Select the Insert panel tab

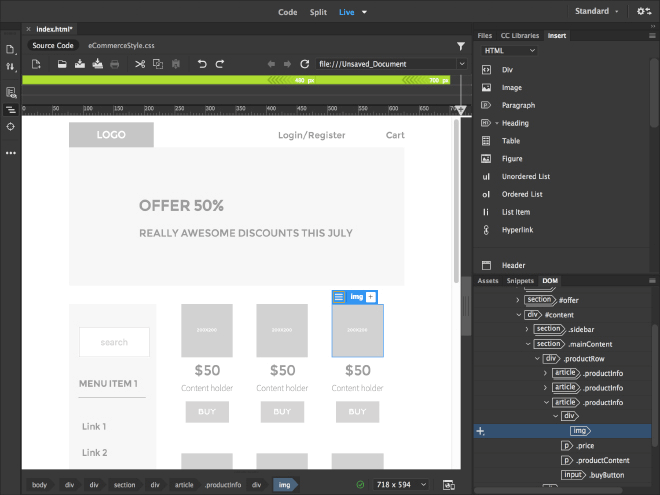pyautogui.click(x=556, y=36)
